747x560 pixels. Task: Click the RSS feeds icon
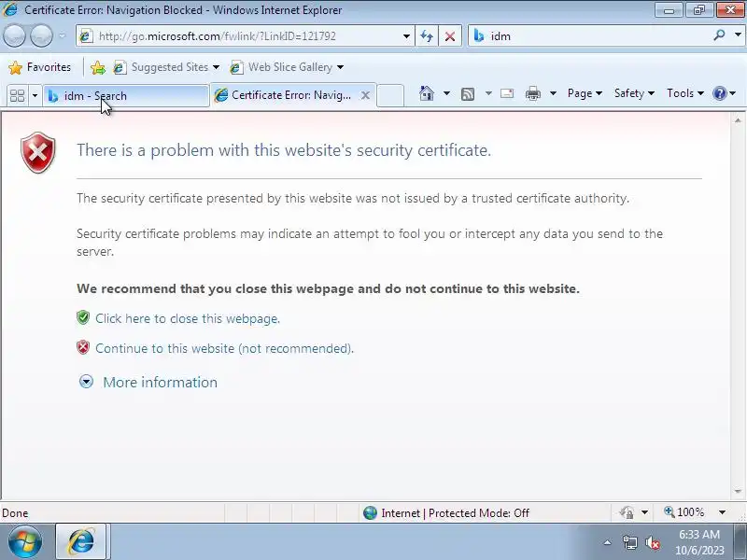[x=468, y=94]
